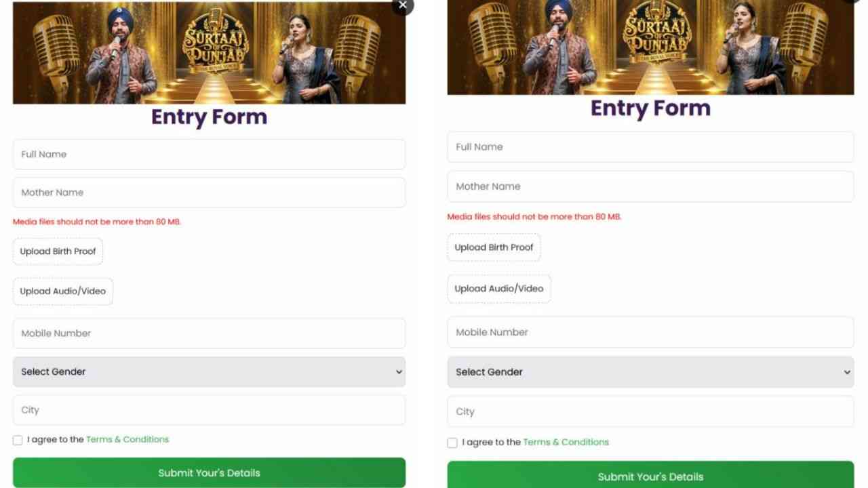868x488 pixels.
Task: Close the left entry form popup
Action: point(403,5)
